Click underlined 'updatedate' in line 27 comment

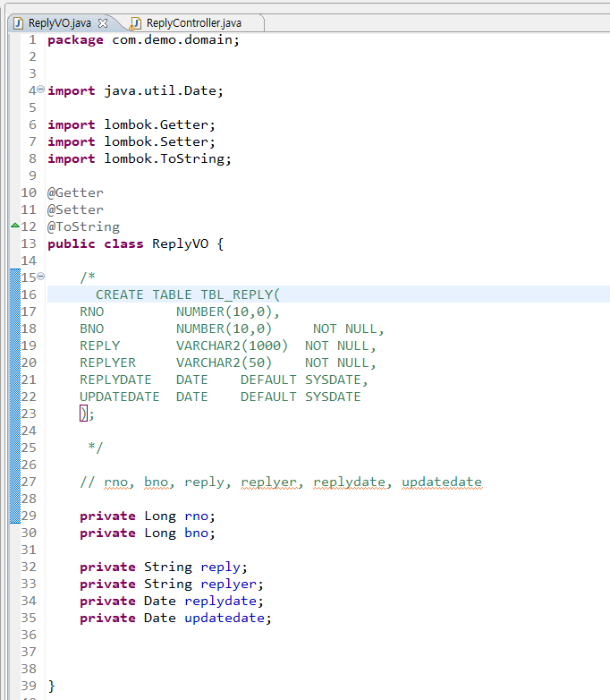tap(442, 482)
